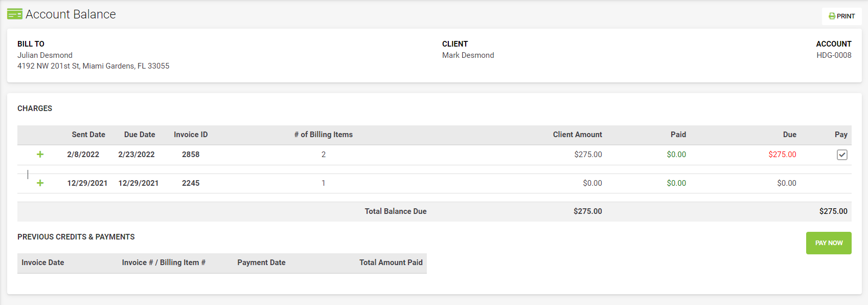Click the green Account Balance card icon
The width and height of the screenshot is (868, 305).
click(15, 14)
